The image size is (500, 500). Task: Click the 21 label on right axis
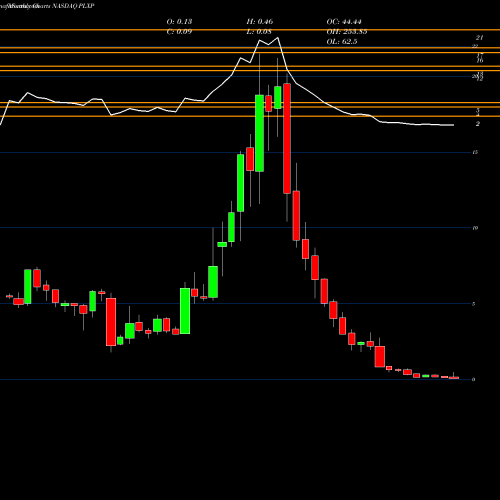[x=479, y=38]
